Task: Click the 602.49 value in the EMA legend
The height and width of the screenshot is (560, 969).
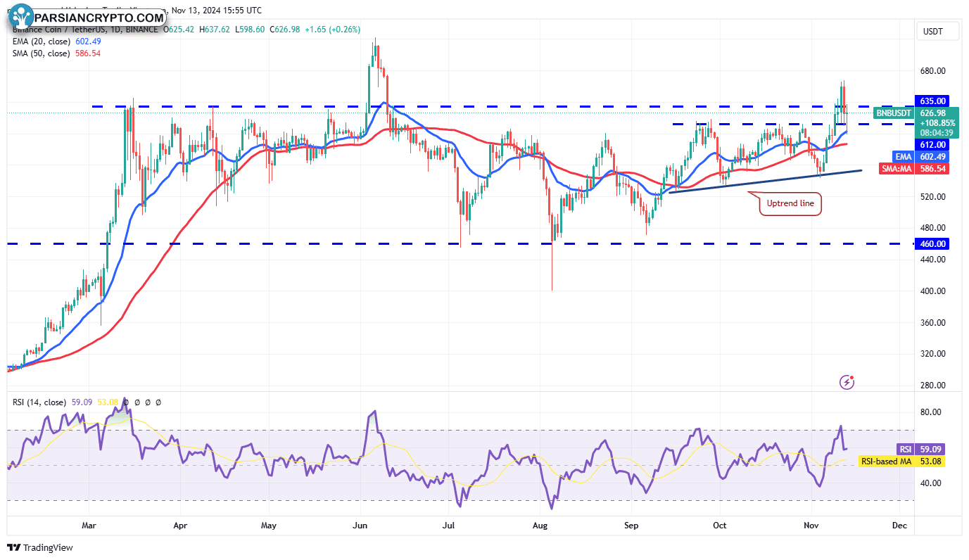Action: coord(88,42)
